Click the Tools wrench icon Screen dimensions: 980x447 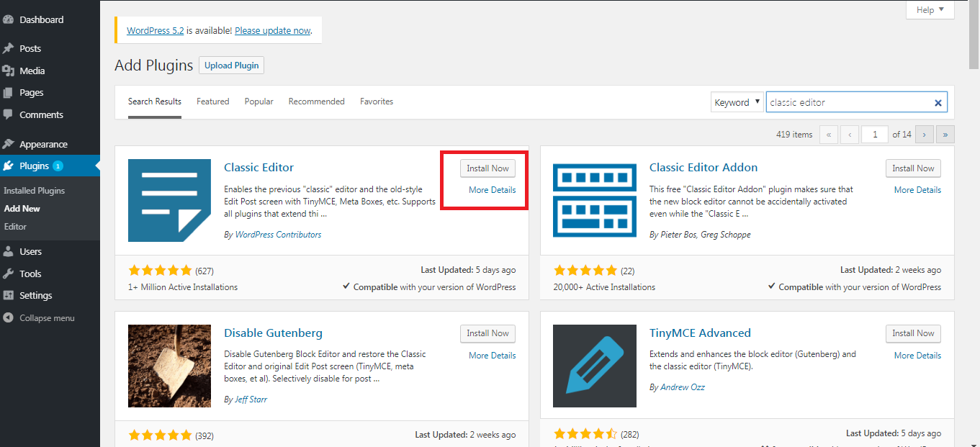point(9,274)
